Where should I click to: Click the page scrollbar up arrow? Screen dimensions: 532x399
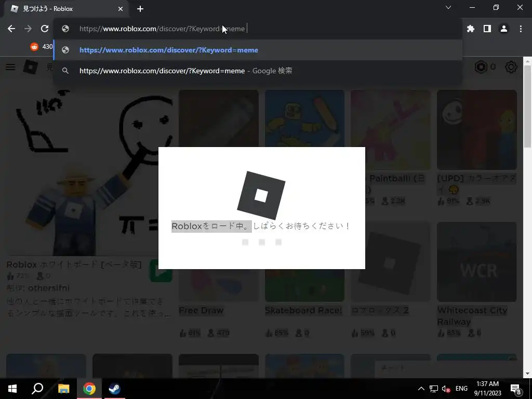point(527,61)
